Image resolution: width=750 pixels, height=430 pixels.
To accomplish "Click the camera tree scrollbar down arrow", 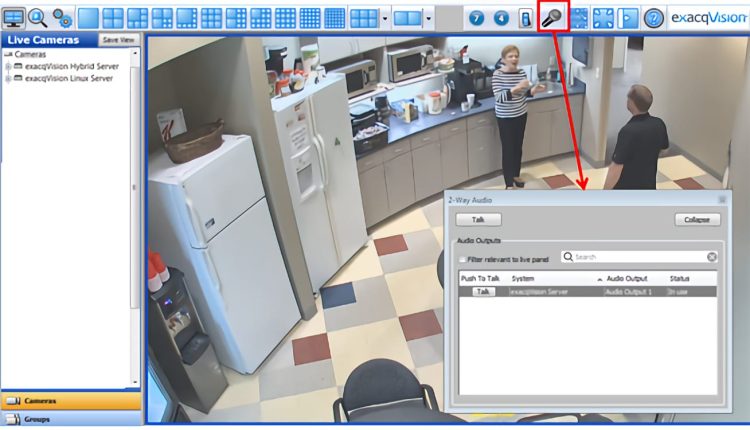I will (x=135, y=382).
